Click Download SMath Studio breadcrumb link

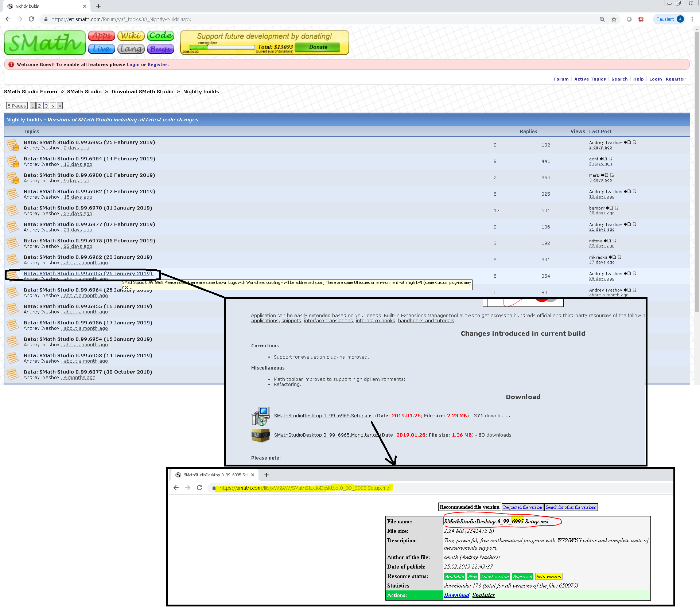(142, 91)
